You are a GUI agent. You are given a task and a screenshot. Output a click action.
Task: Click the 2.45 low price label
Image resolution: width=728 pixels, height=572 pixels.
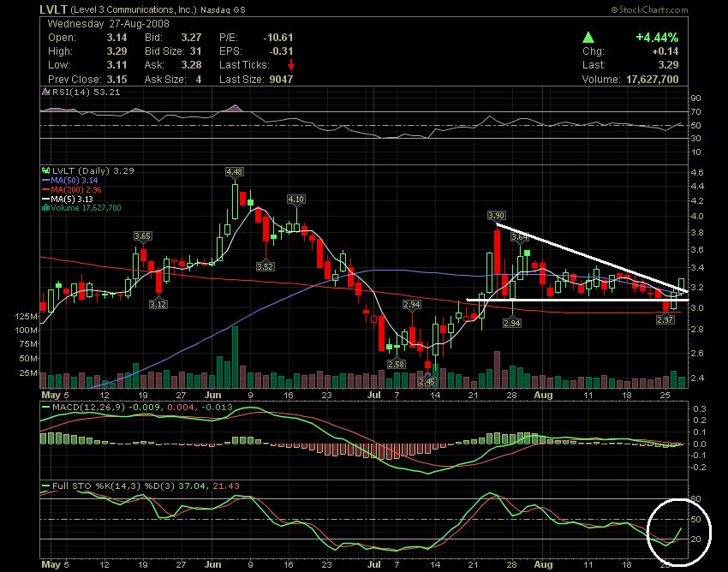click(427, 381)
